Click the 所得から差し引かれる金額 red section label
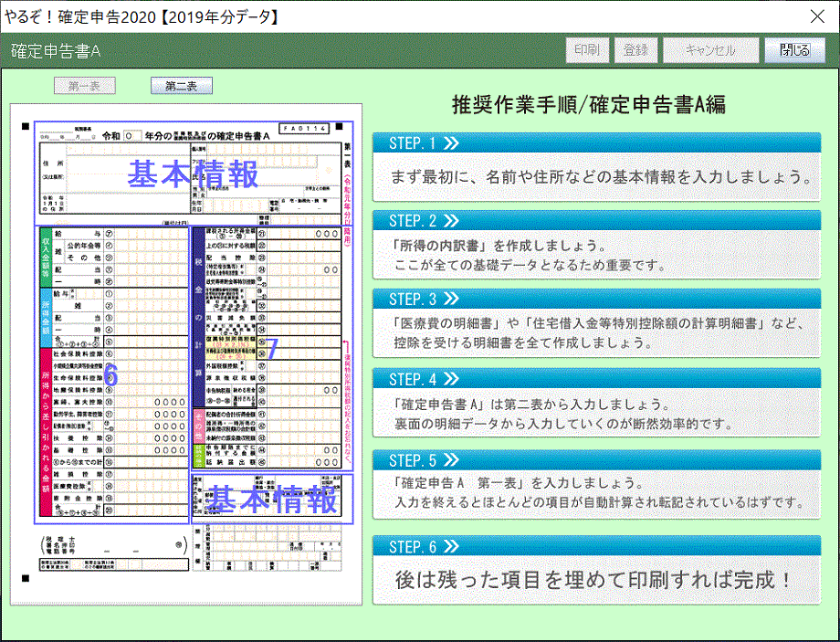Viewport: 840px width, 642px height. pyautogui.click(x=46, y=432)
